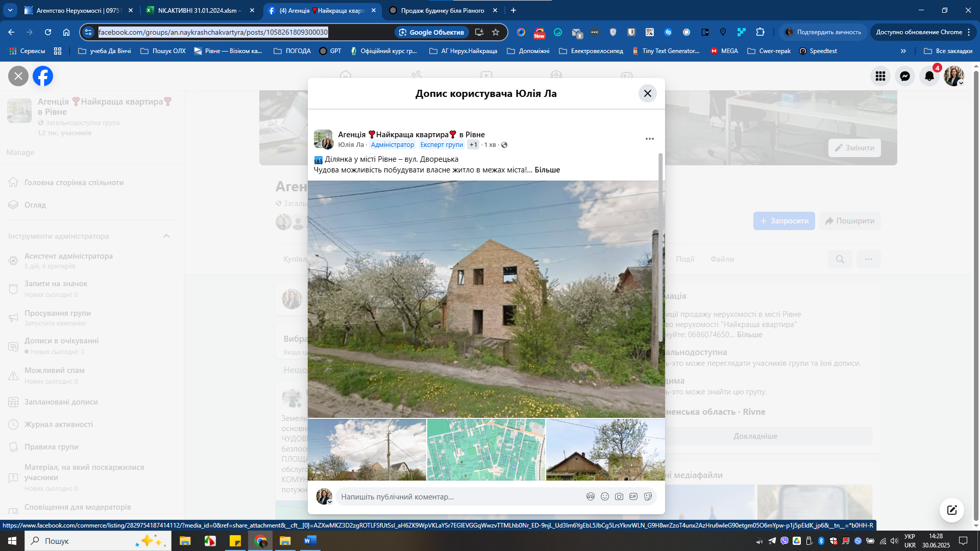
Task: Open Facebook apps grid menu
Action: (x=880, y=77)
